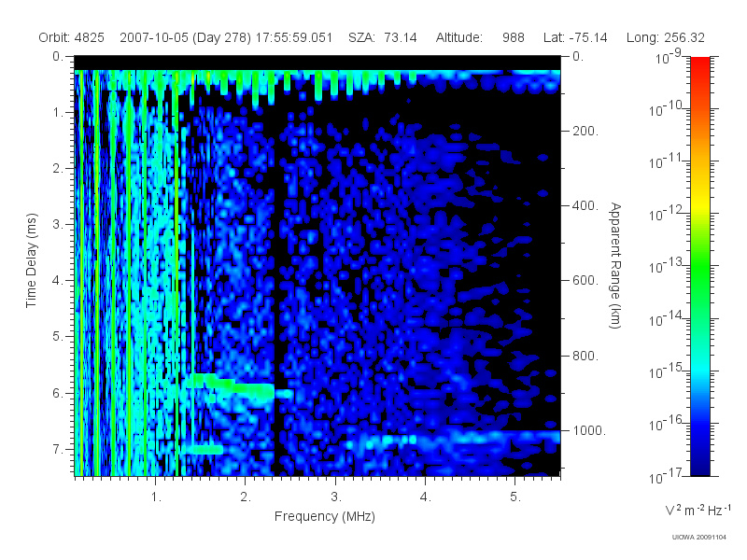Click the 10^-17 color scale label
The width and height of the screenshot is (747, 560).
coord(668,477)
